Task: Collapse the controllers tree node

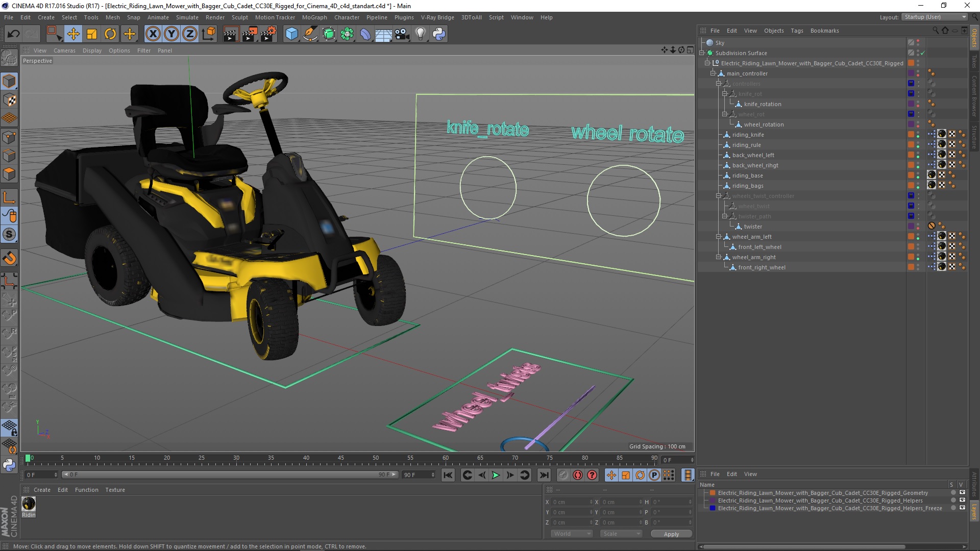Action: tap(719, 84)
